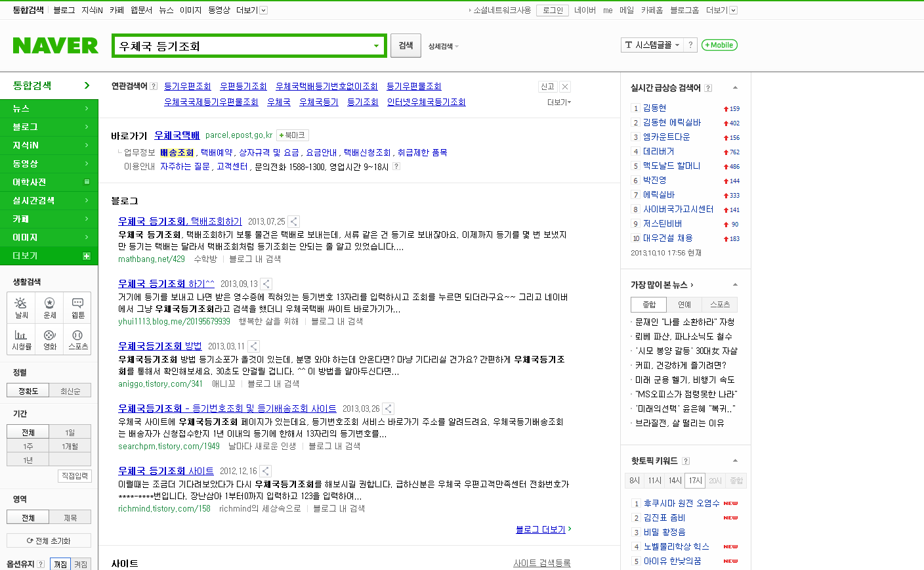
Task: Click the 어학사전 sidebar indicator icon
Action: coord(87,182)
